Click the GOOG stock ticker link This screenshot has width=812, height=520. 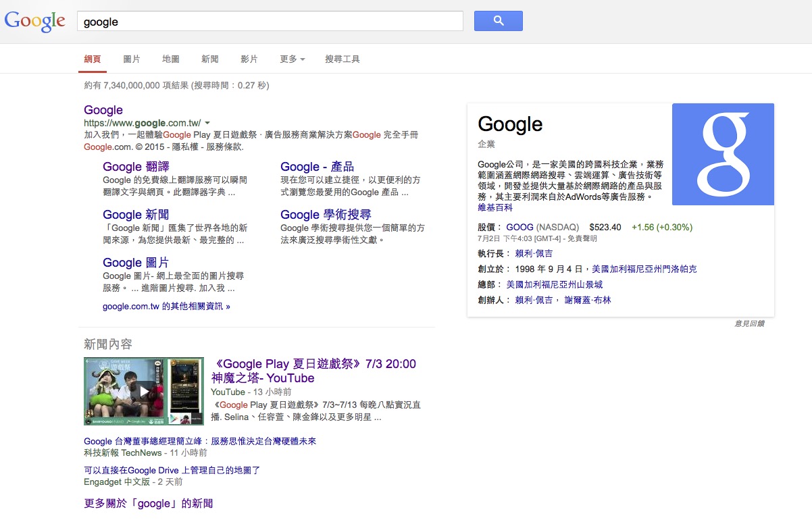(x=519, y=228)
